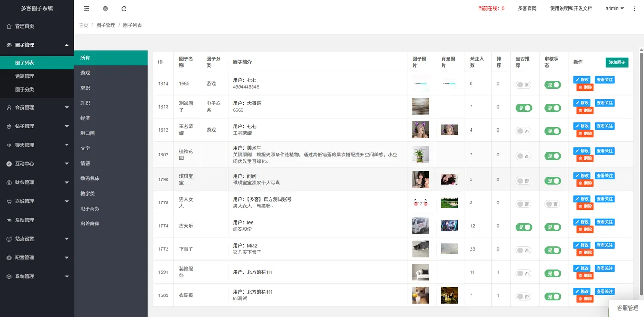Select 圈子分类 in sidebar submenu
The height and width of the screenshot is (317, 644).
(x=37, y=90)
